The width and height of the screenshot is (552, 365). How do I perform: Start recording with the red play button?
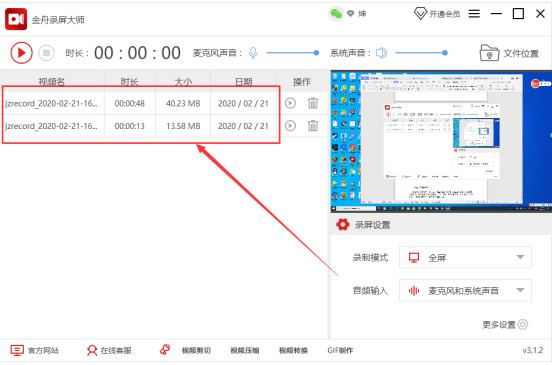click(x=21, y=53)
